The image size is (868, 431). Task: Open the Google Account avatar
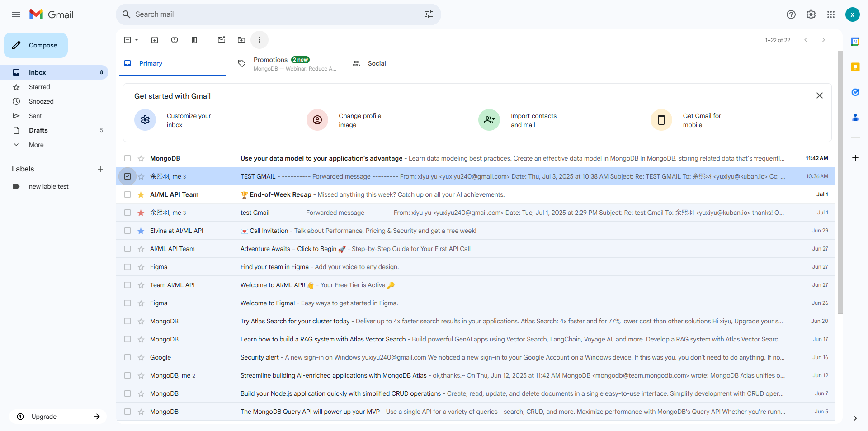click(852, 14)
